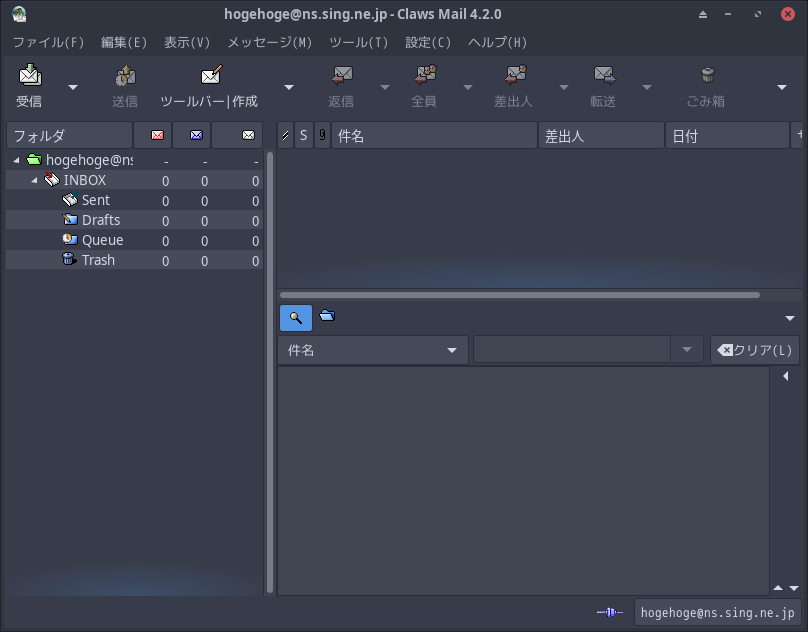
Task: Click the folder pane vertical scrollbar
Action: point(270,372)
